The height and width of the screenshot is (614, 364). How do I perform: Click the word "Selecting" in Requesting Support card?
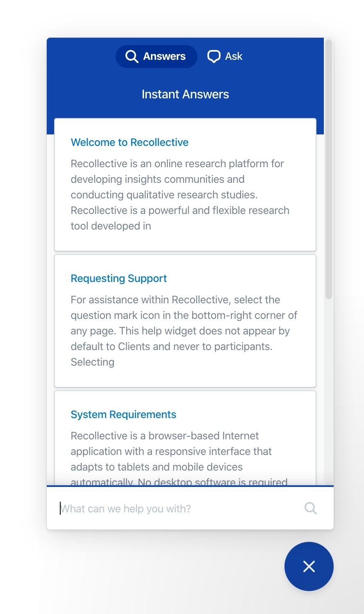coord(92,362)
